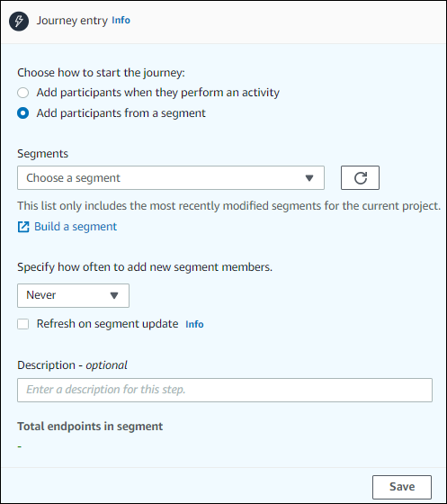Click the 'Total endpoints in segment' heading
The width and height of the screenshot is (447, 504).
90,427
